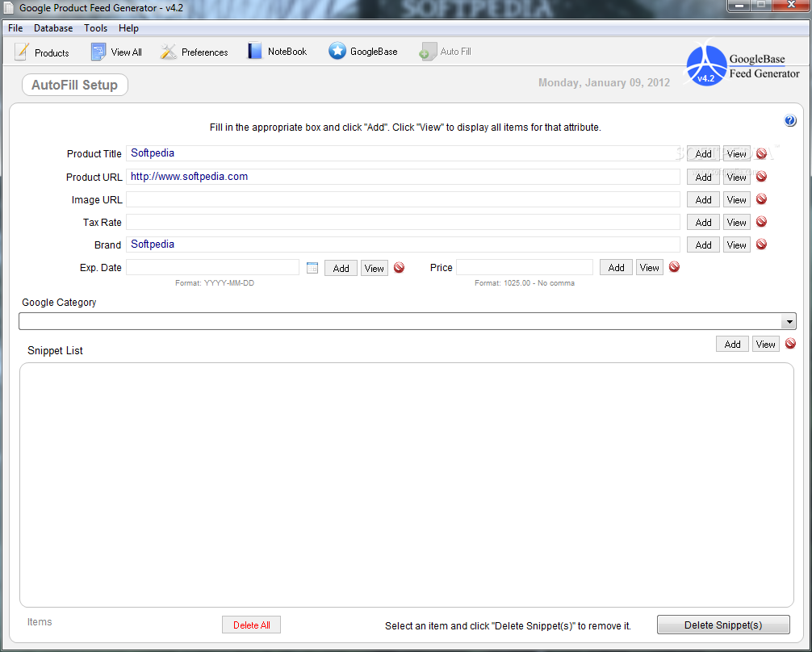The height and width of the screenshot is (652, 812).
Task: Expand the Google Category dropdown
Action: pyautogui.click(x=789, y=322)
